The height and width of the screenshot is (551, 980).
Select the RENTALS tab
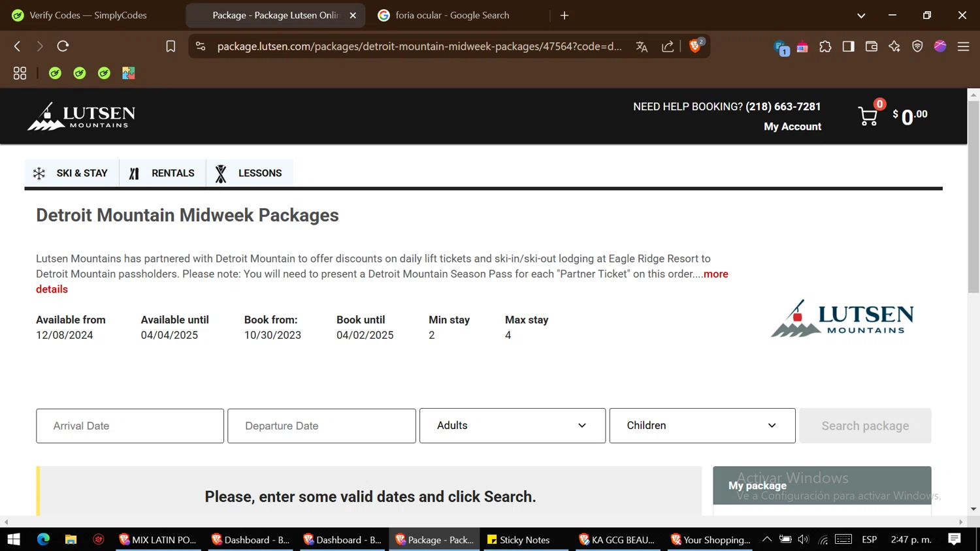pos(163,173)
